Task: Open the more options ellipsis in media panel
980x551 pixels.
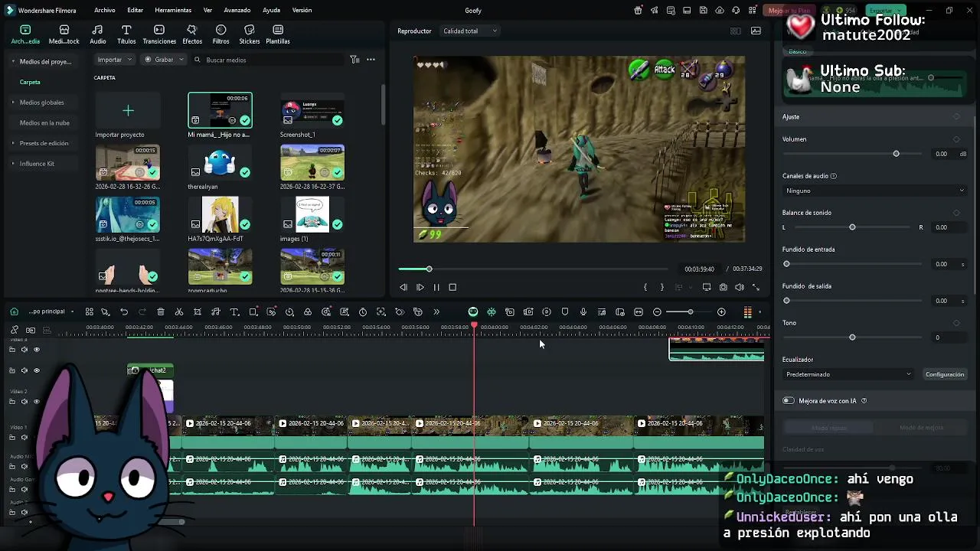Action: pos(371,60)
